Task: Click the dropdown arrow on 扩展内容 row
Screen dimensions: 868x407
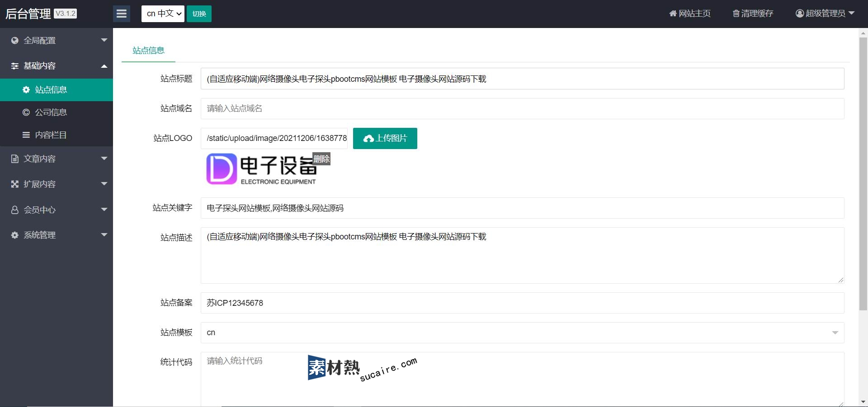Action: coord(104,184)
